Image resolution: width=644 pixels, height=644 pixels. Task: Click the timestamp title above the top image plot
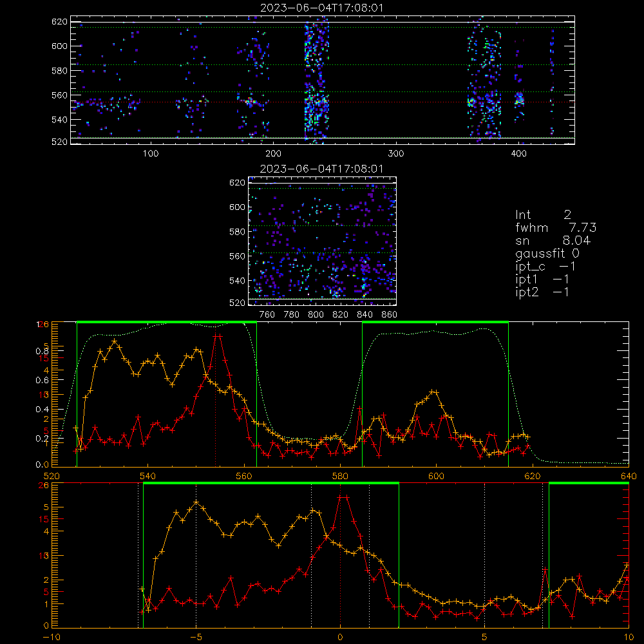tap(322, 8)
